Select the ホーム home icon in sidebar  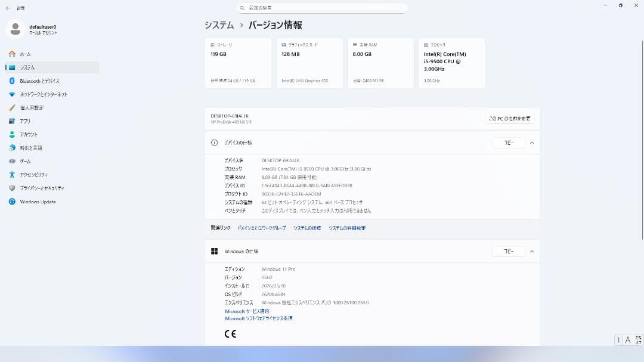tap(12, 54)
